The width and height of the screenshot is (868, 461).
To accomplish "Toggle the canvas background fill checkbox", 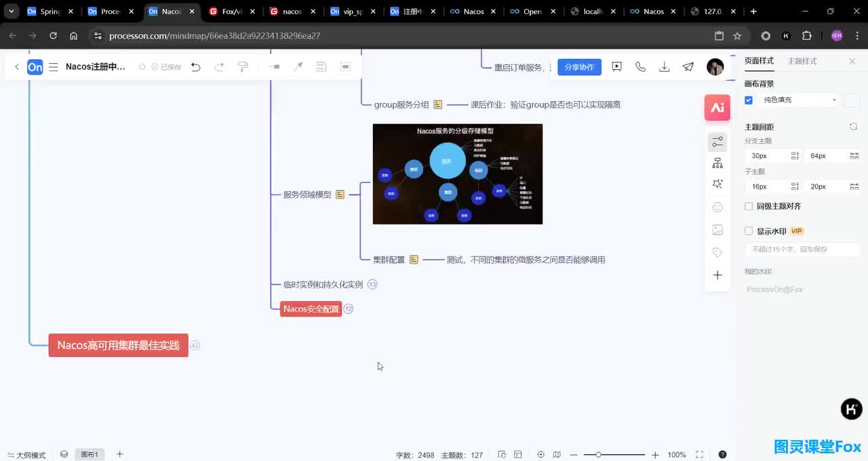I will (x=749, y=100).
